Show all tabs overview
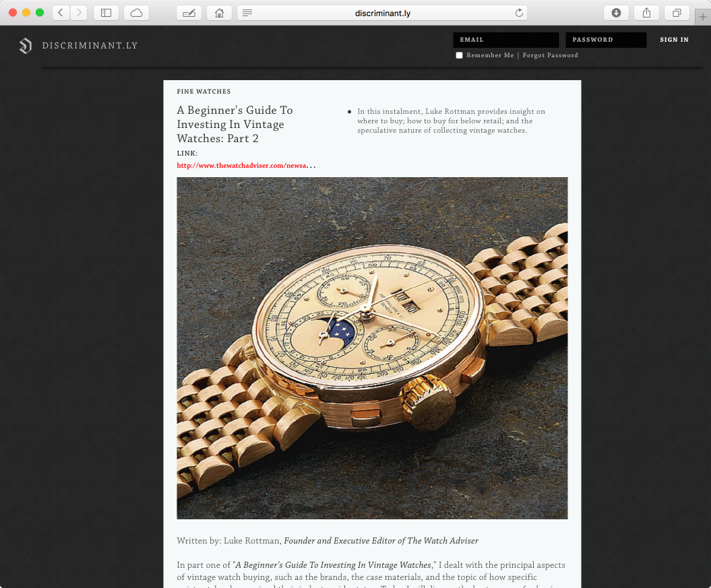The height and width of the screenshot is (588, 711). coord(677,13)
